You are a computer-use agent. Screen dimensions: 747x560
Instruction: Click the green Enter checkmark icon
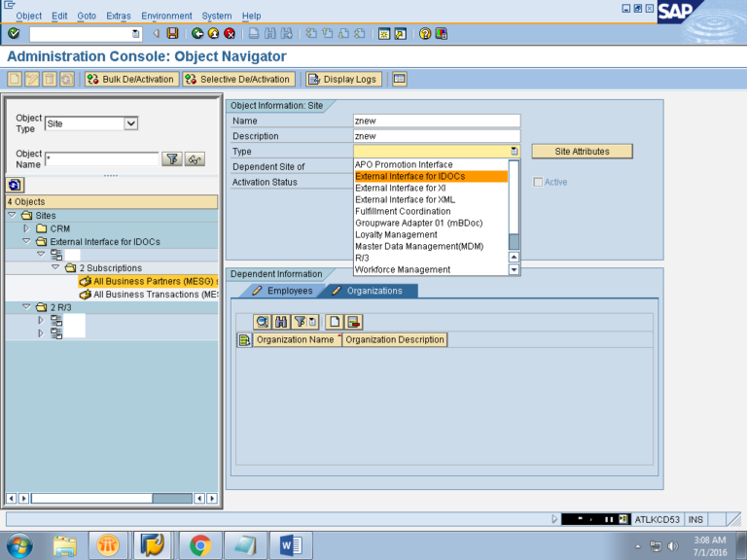[13, 33]
